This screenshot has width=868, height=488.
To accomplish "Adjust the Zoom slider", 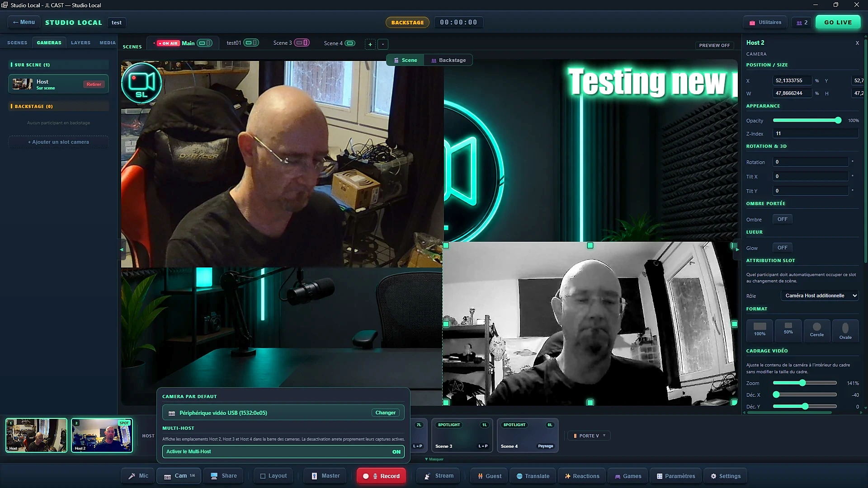I will pyautogui.click(x=805, y=383).
